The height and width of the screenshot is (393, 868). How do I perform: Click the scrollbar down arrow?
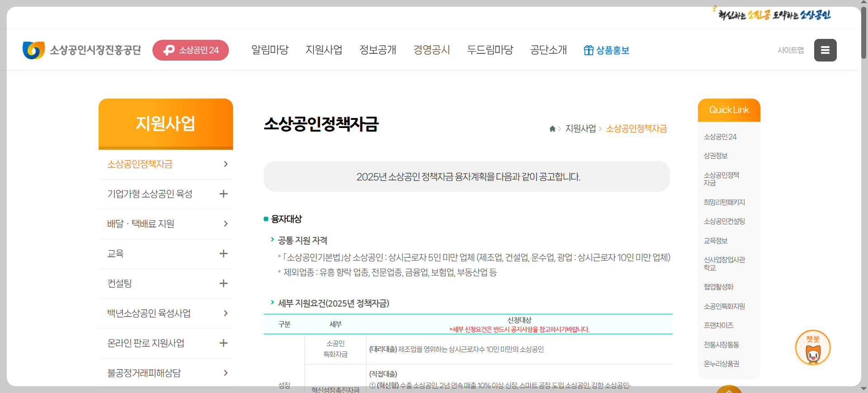864,389
